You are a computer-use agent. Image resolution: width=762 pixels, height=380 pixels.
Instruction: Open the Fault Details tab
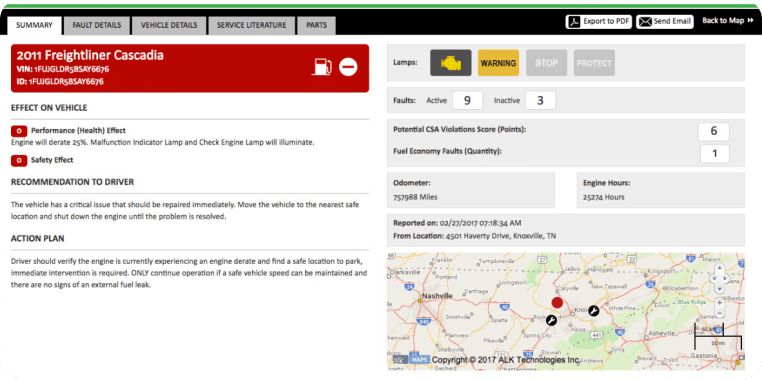point(97,25)
